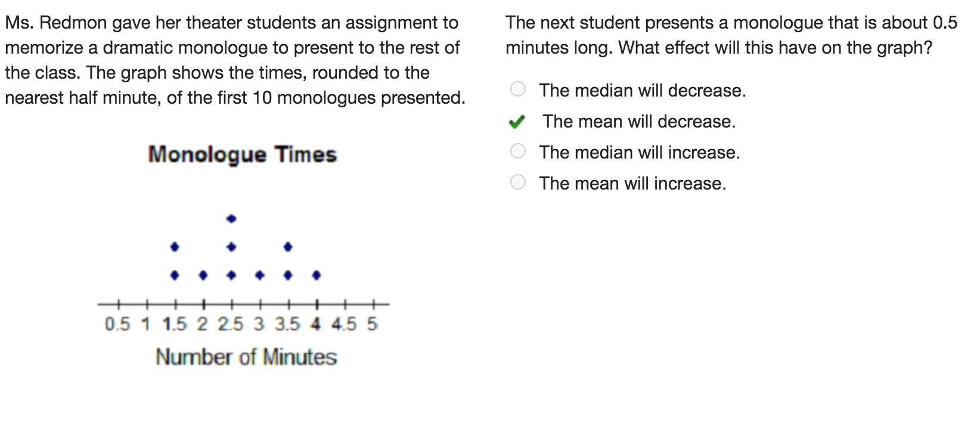The height and width of the screenshot is (422, 980).
Task: Click the single dot above 4
Action: pyautogui.click(x=317, y=275)
